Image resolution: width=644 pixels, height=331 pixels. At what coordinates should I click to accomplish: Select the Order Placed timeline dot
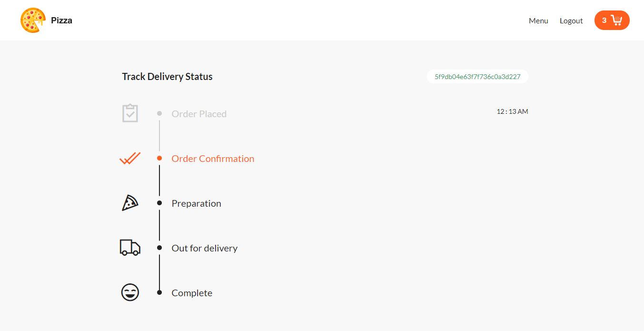(x=159, y=113)
